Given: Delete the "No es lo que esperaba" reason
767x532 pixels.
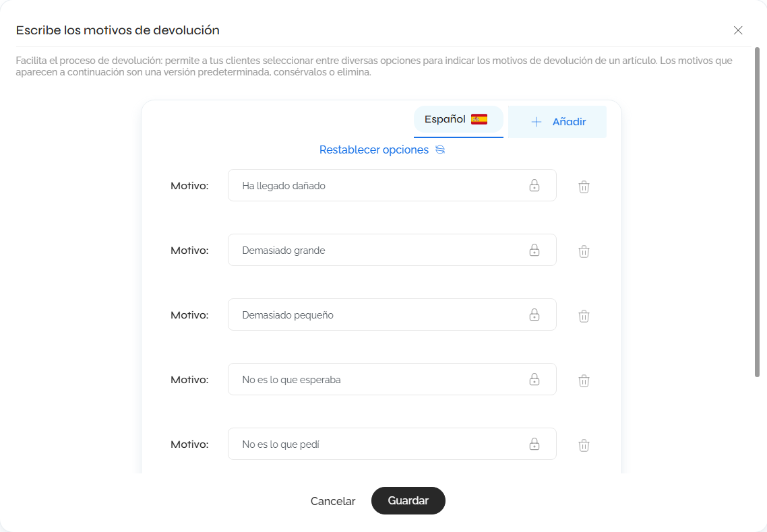Looking at the screenshot, I should pos(584,380).
